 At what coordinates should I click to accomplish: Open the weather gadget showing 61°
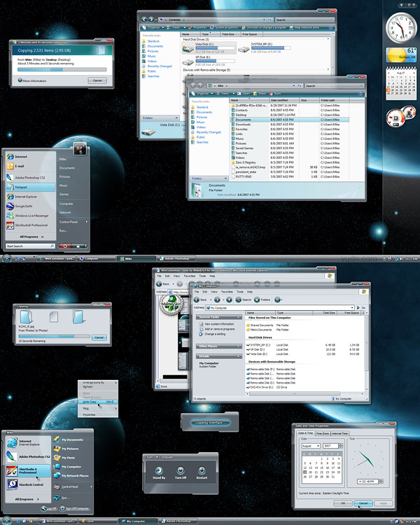pos(401,55)
